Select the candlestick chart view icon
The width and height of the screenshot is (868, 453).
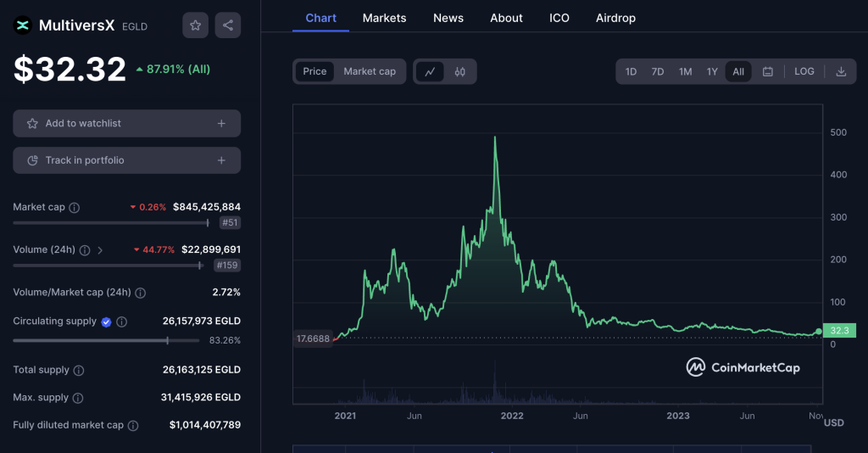pyautogui.click(x=460, y=71)
